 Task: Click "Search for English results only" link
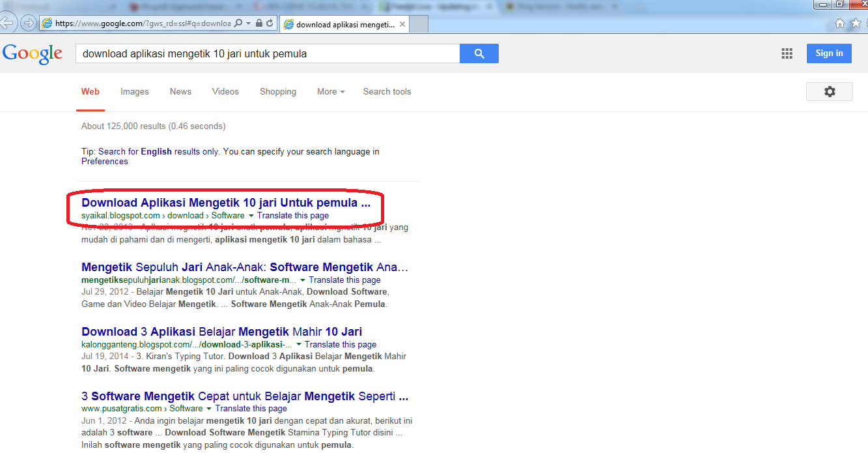coord(158,151)
